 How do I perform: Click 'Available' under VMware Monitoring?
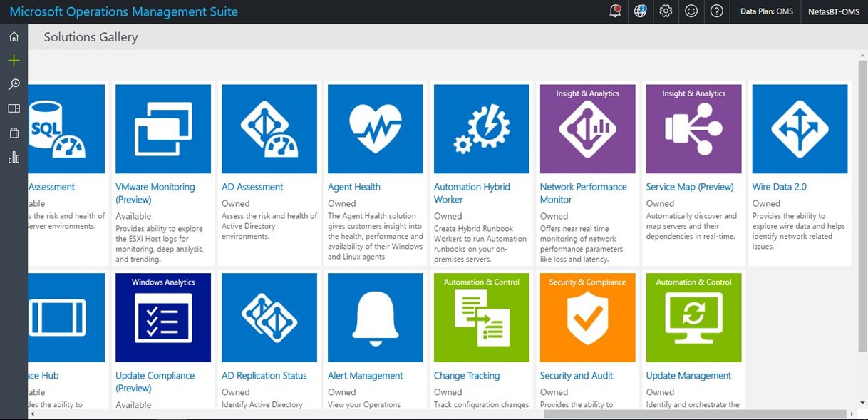click(133, 217)
